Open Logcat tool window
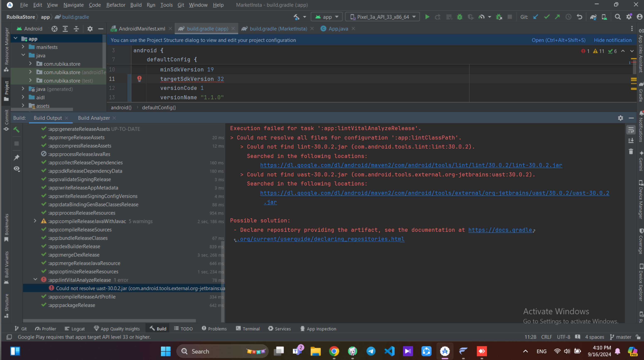 (x=75, y=329)
